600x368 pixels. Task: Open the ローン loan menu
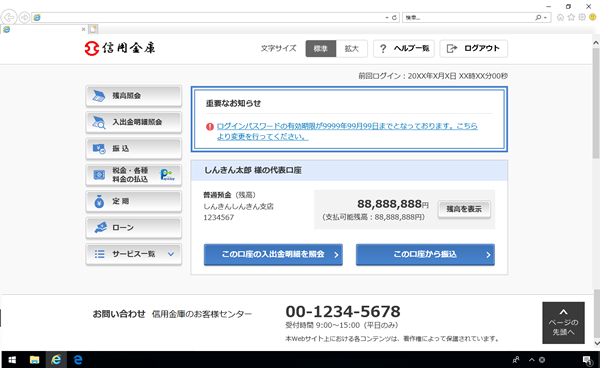click(134, 228)
